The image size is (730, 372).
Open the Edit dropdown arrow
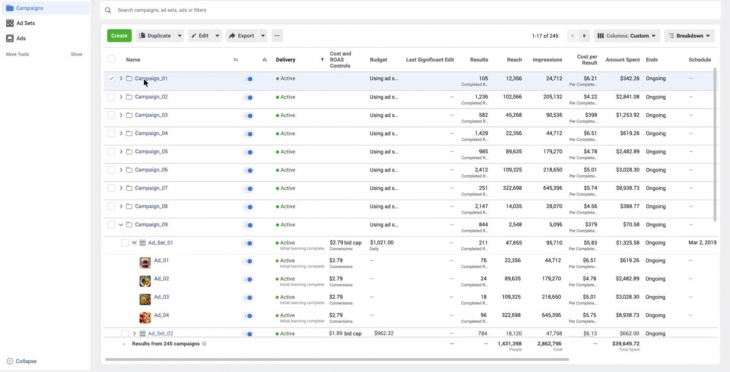[x=217, y=35]
